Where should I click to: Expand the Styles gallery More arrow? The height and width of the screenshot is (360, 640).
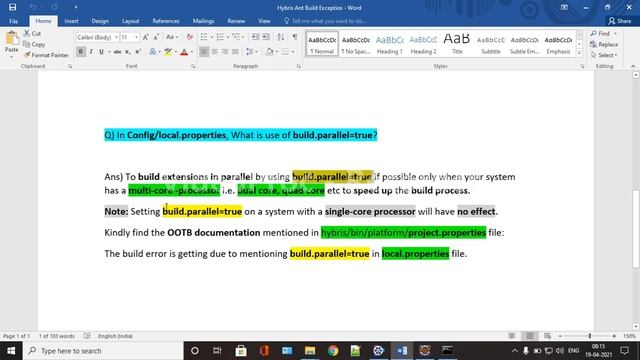coord(579,53)
